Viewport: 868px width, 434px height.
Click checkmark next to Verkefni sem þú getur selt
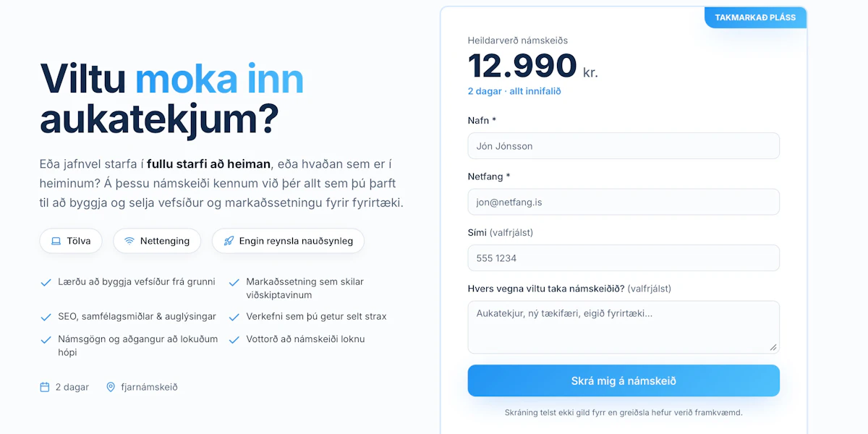click(x=234, y=317)
